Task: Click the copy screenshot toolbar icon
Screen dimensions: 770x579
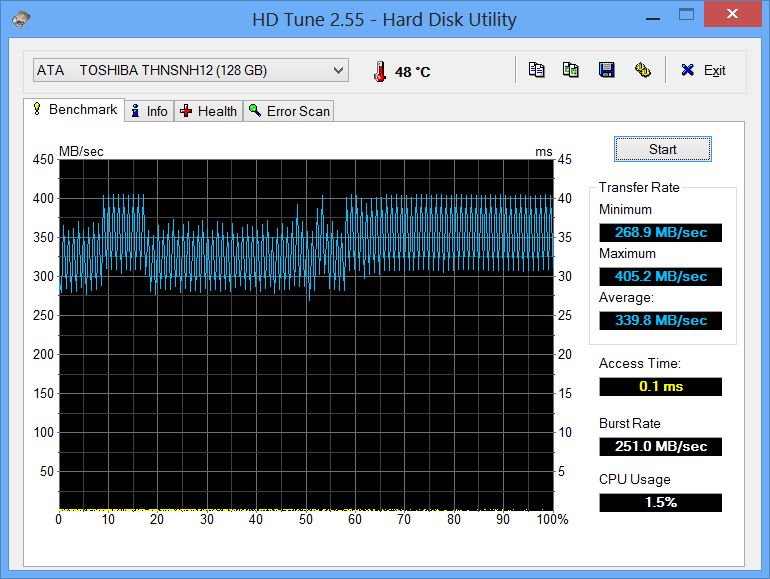Action: pyautogui.click(x=571, y=70)
